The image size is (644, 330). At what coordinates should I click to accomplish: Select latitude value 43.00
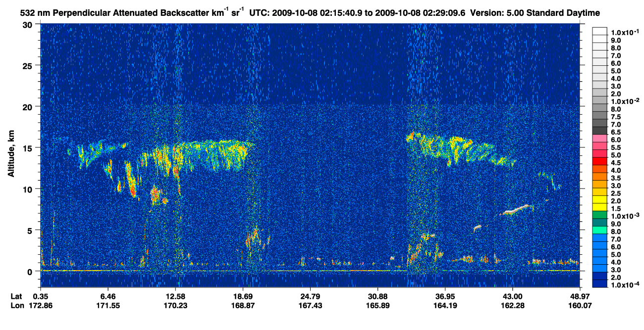[x=512, y=296]
